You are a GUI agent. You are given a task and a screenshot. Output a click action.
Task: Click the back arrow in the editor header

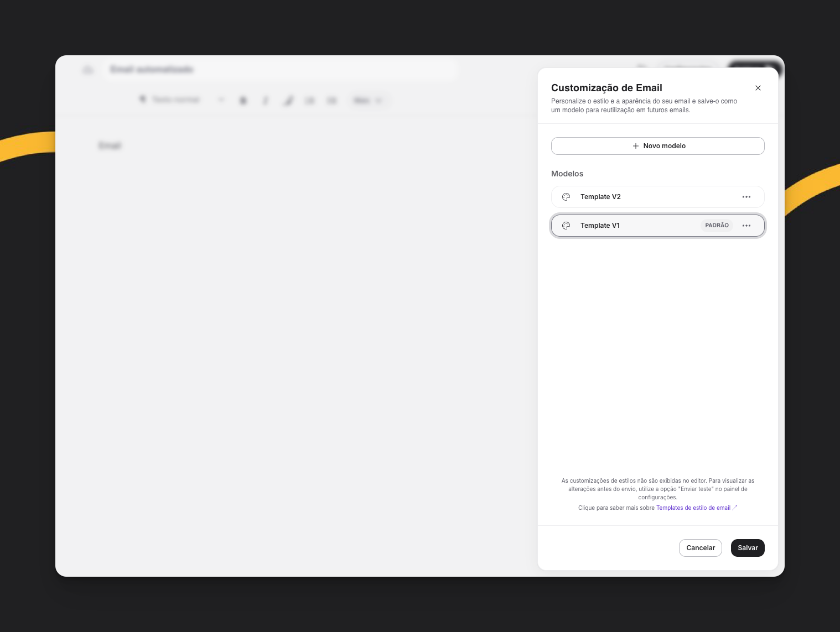89,70
